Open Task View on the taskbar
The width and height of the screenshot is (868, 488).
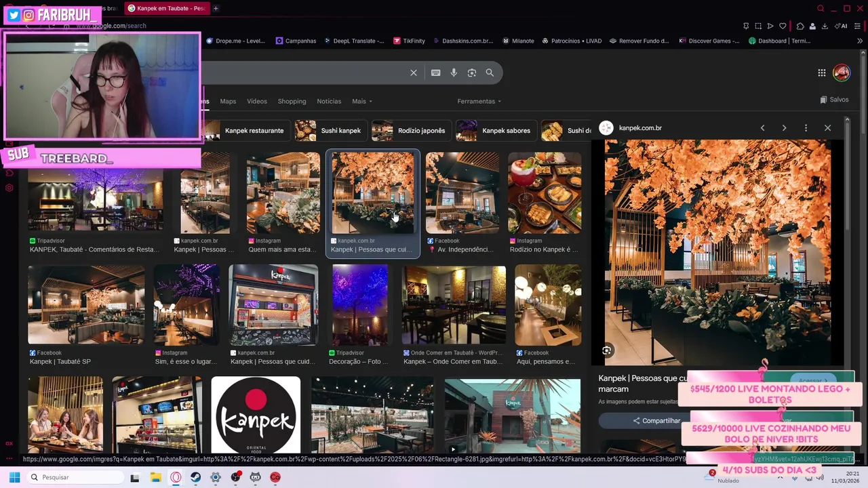135,477
